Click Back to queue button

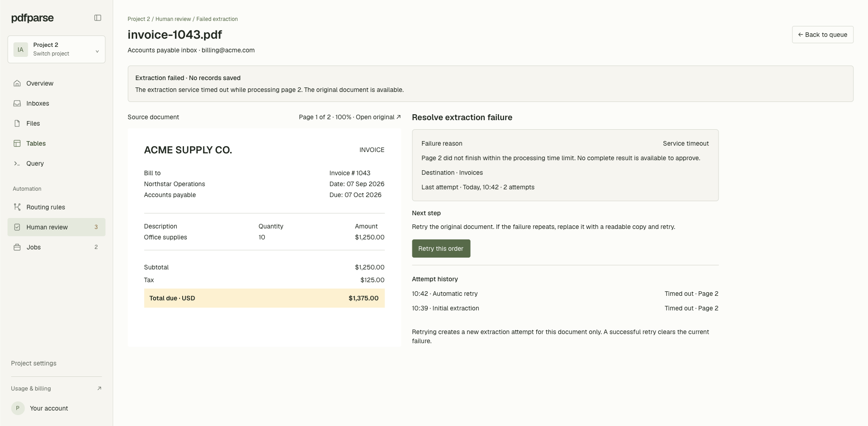click(822, 35)
